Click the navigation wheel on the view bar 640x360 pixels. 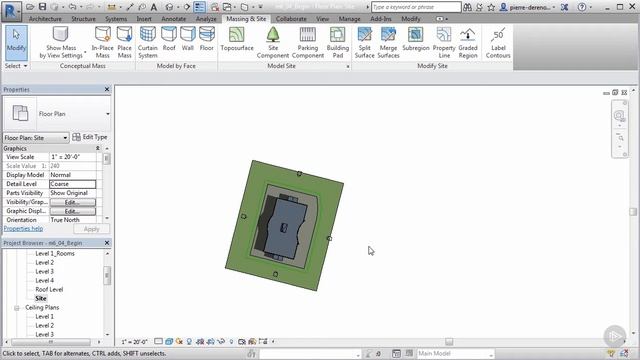tap(619, 116)
